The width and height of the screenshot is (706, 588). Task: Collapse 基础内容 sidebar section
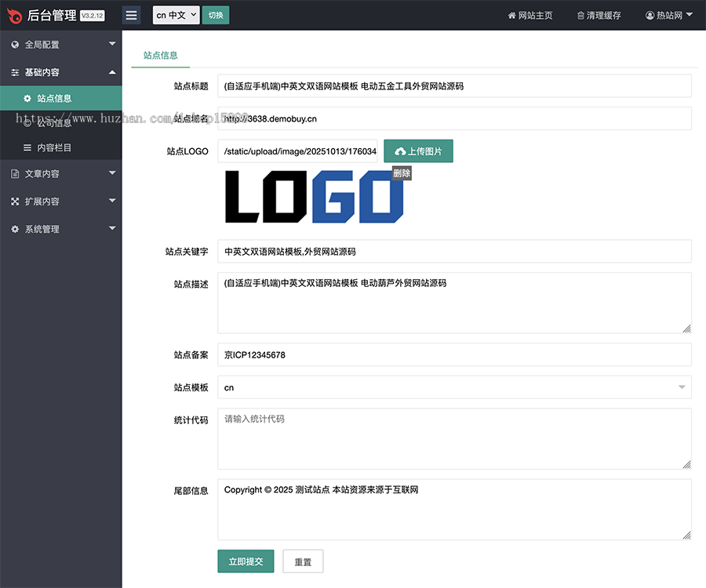coord(60,72)
